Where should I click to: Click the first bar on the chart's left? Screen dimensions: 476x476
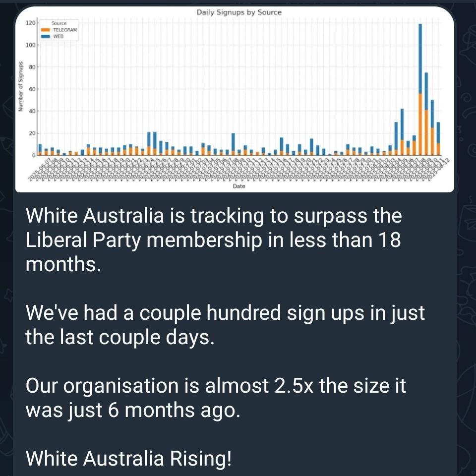coord(40,150)
